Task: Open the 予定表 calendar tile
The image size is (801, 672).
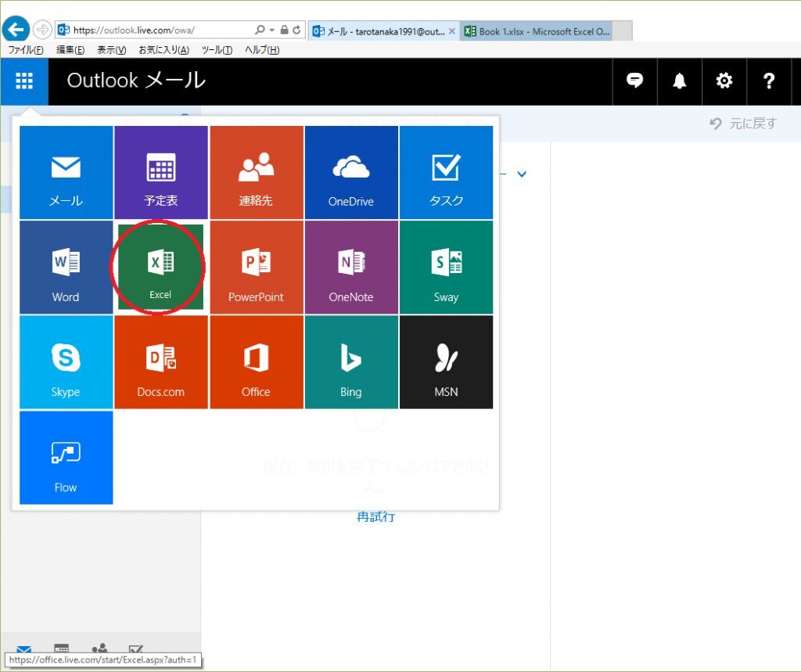Action: (x=161, y=172)
